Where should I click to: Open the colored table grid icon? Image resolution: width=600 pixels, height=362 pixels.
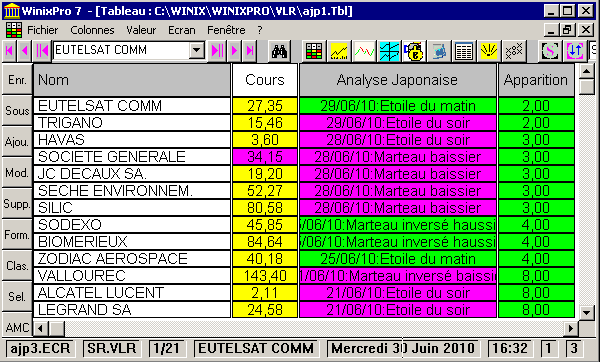pos(314,51)
